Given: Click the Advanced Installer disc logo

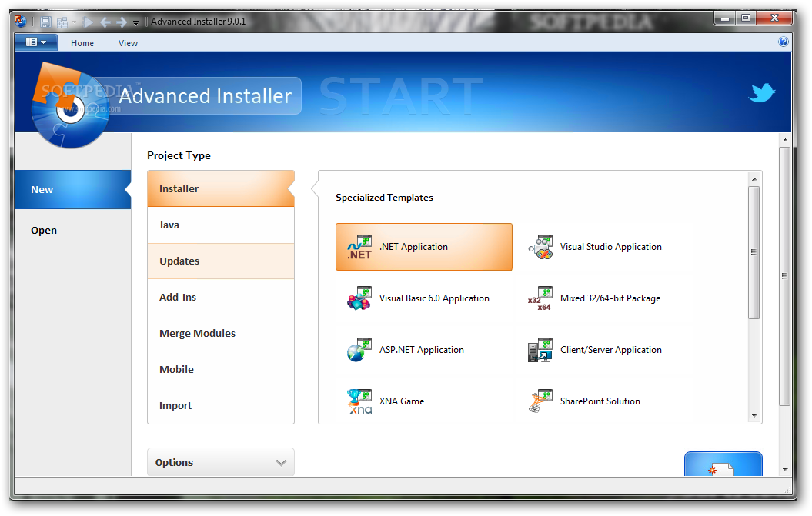Looking at the screenshot, I should click(x=69, y=105).
